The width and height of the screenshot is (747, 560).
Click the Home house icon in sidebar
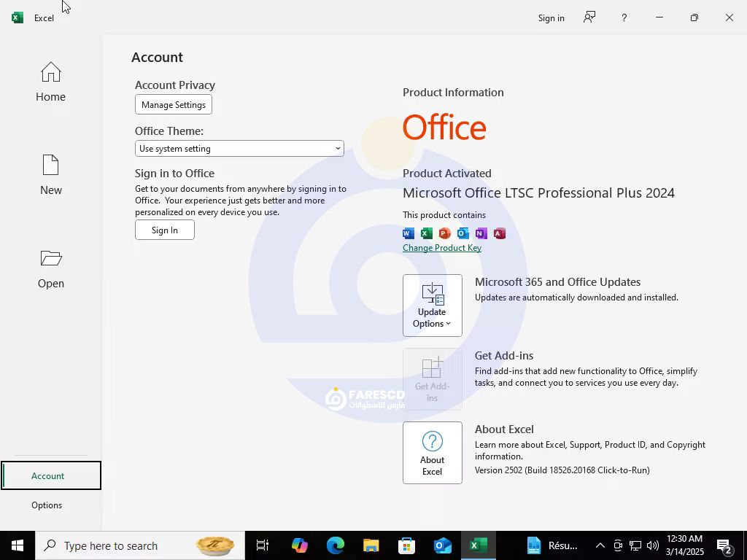pyautogui.click(x=50, y=72)
